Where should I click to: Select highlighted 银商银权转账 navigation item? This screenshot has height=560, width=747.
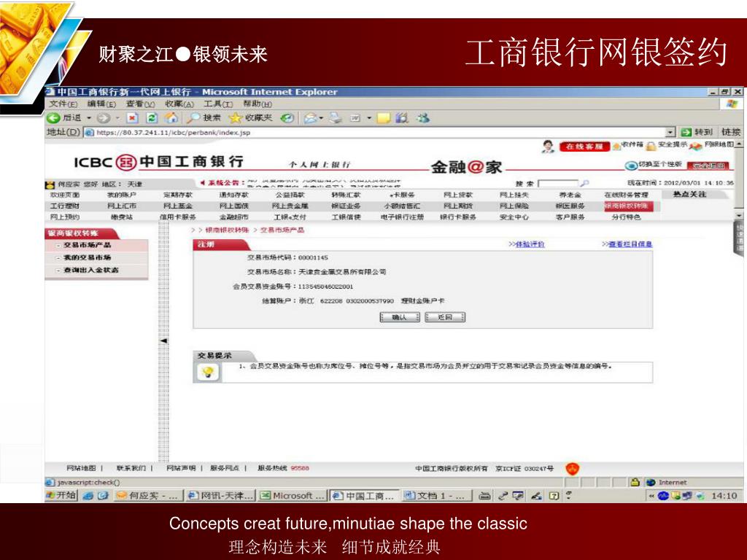click(628, 206)
